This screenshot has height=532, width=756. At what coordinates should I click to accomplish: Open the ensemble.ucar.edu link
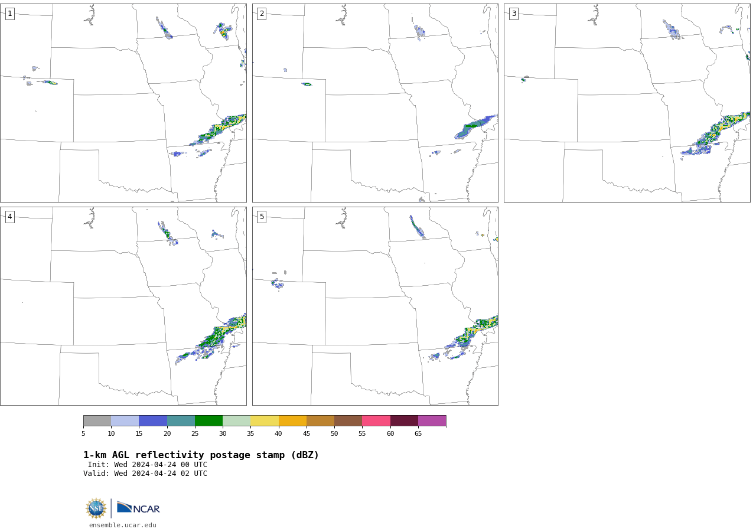tap(123, 525)
